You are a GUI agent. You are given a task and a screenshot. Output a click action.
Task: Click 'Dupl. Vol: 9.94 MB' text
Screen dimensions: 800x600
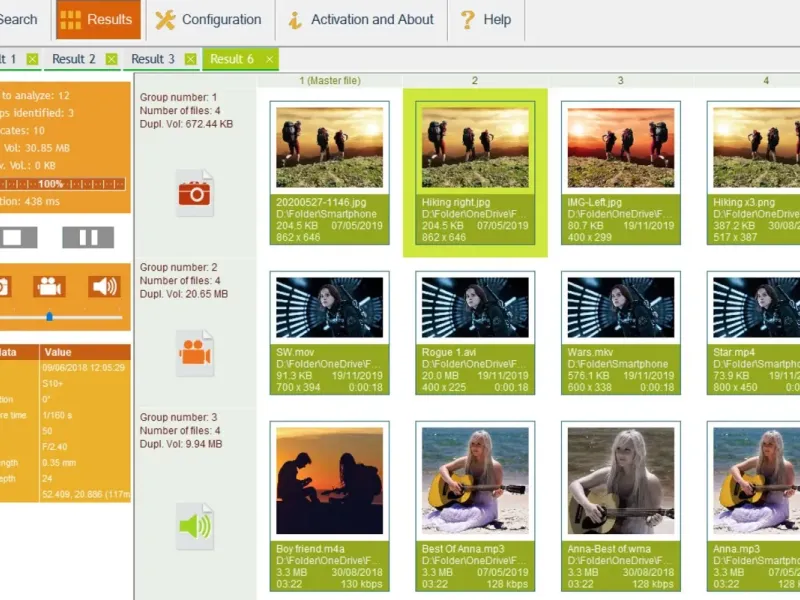coord(181,444)
